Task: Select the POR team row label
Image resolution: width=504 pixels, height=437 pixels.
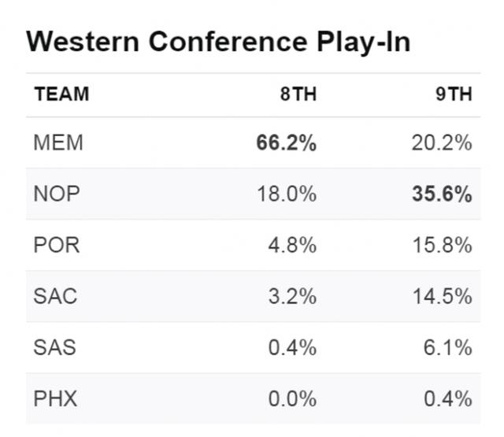Action: pyautogui.click(x=57, y=245)
